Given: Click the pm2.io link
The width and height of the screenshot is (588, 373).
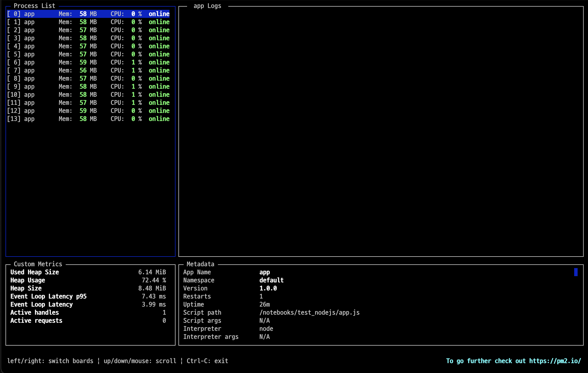Looking at the screenshot, I should [x=555, y=361].
